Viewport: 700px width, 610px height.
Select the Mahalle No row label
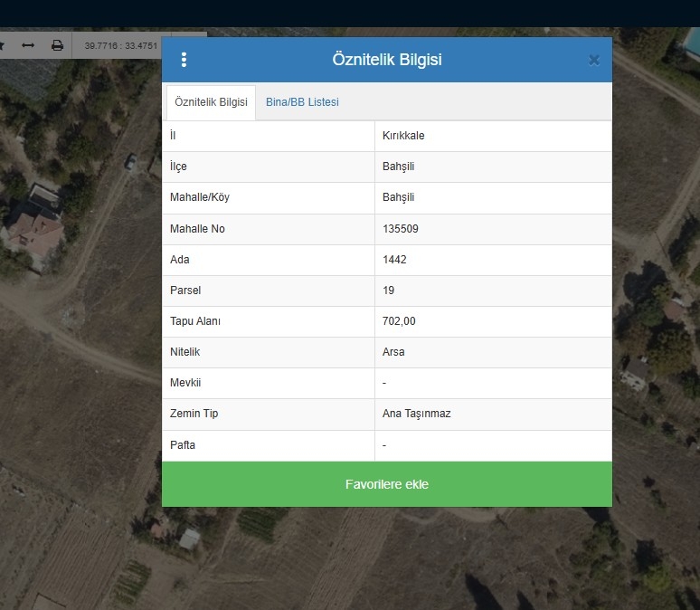point(197,229)
